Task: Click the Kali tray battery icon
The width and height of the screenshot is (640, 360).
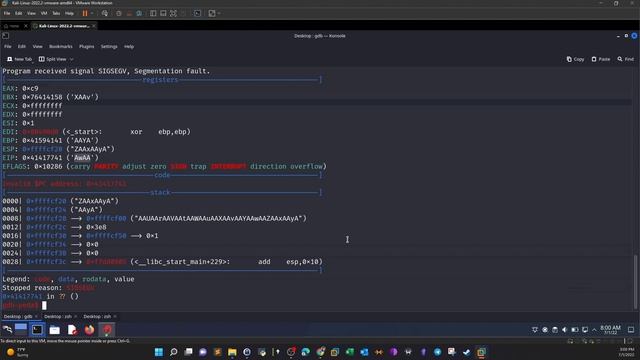Action: (x=575, y=330)
